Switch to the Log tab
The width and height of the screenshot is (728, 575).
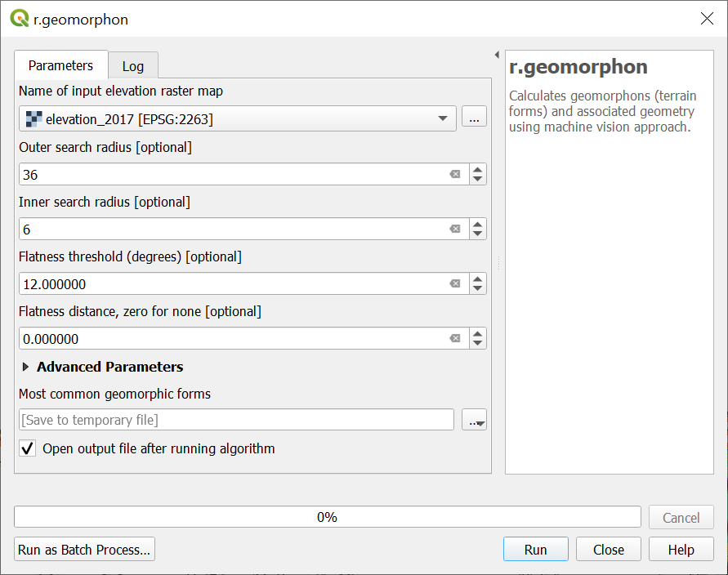pos(133,66)
